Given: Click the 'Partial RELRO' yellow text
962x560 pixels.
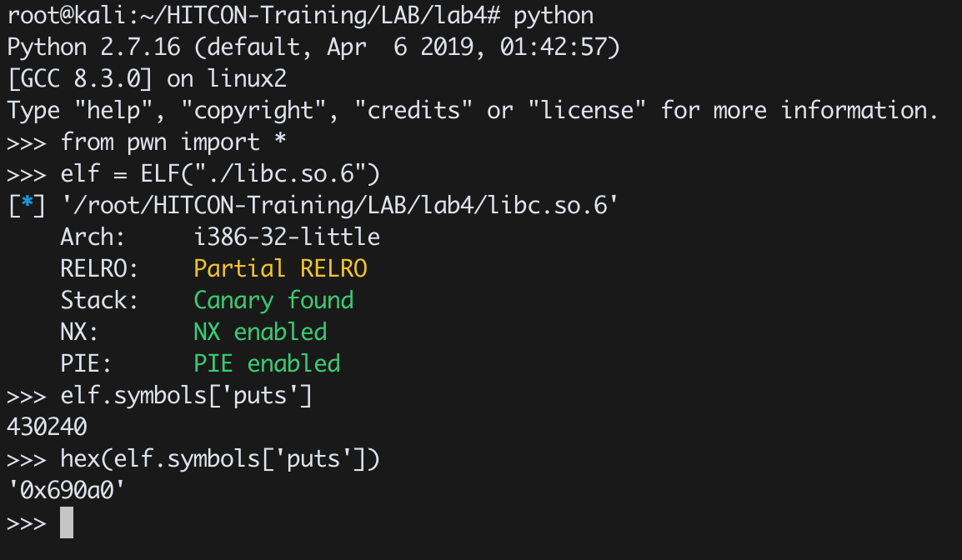Looking at the screenshot, I should pos(280,268).
